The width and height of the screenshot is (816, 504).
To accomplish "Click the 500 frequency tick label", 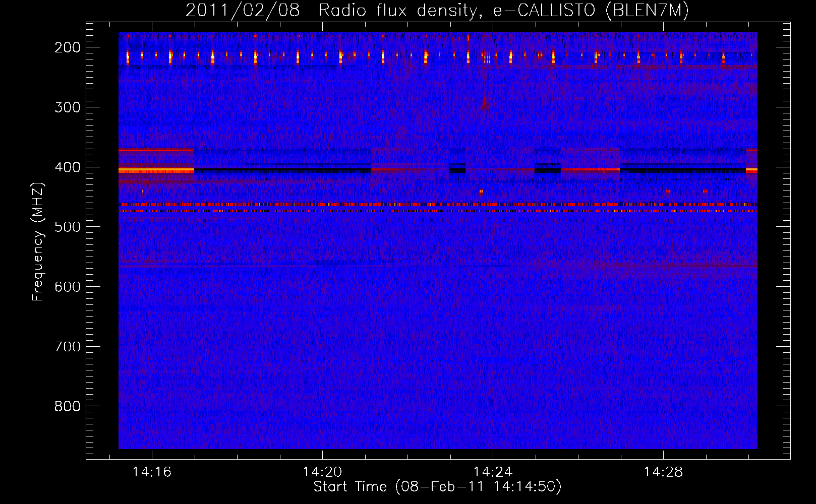I will pyautogui.click(x=68, y=227).
